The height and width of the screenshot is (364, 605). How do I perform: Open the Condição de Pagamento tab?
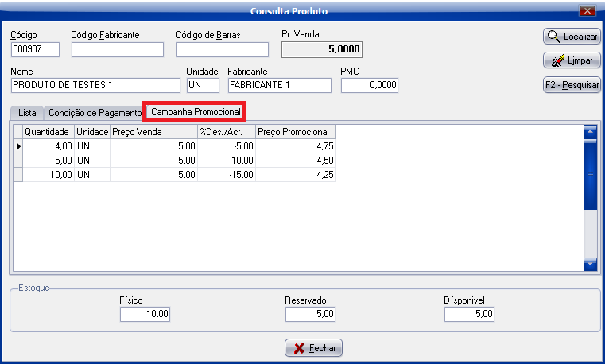(95, 113)
